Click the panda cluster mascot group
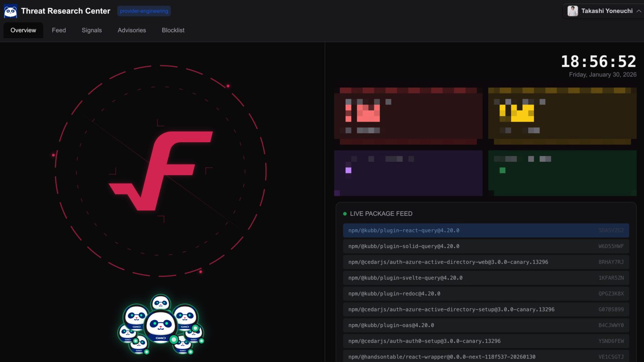Screen dimensions: 644x362 161,324
